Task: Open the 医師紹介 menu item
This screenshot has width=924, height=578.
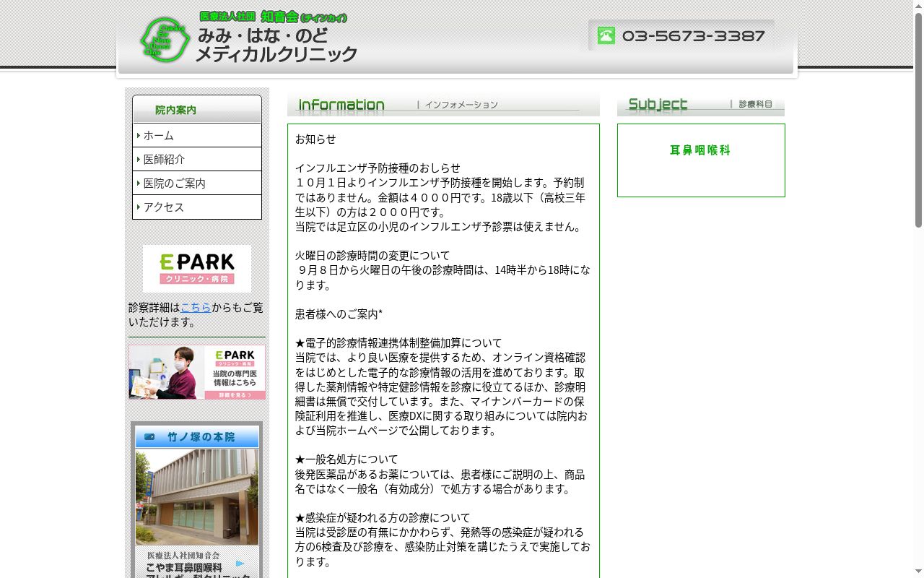Action: (x=197, y=159)
